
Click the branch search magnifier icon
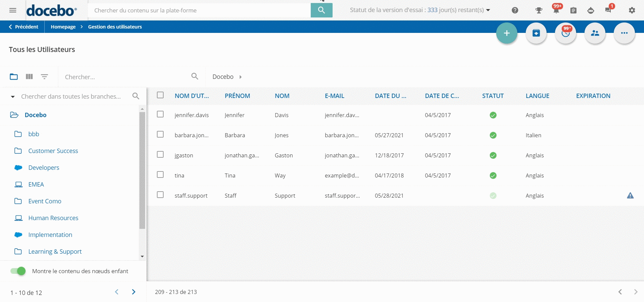pyautogui.click(x=136, y=96)
